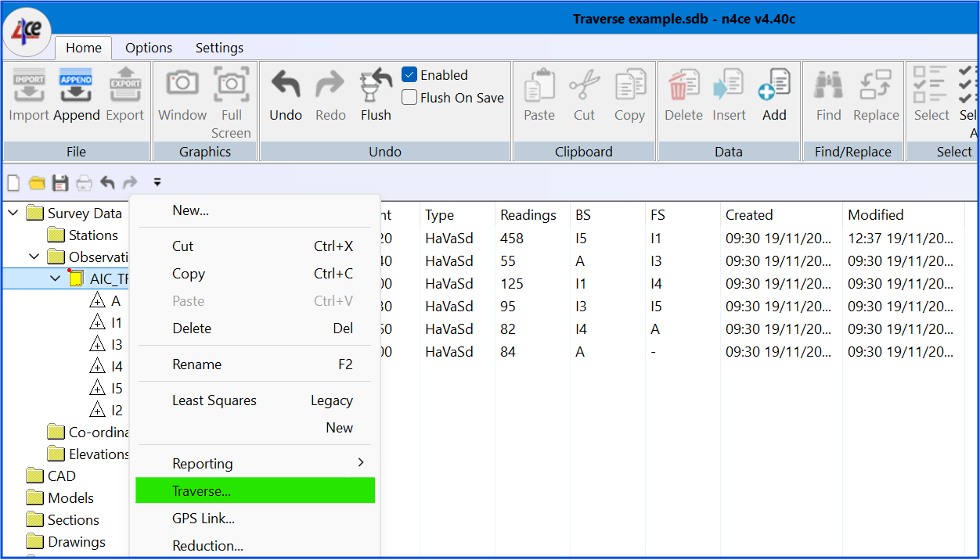Viewport: 980px width, 560px height.
Task: Expand the Reporting submenu arrow
Action: [x=360, y=463]
